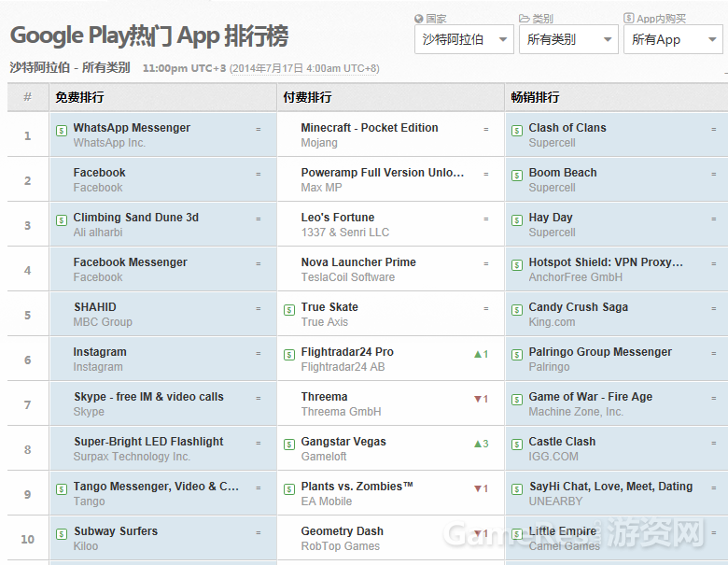The width and height of the screenshot is (728, 565).
Task: Click the AnchorFree GmbH publisher name
Action: [x=576, y=277]
